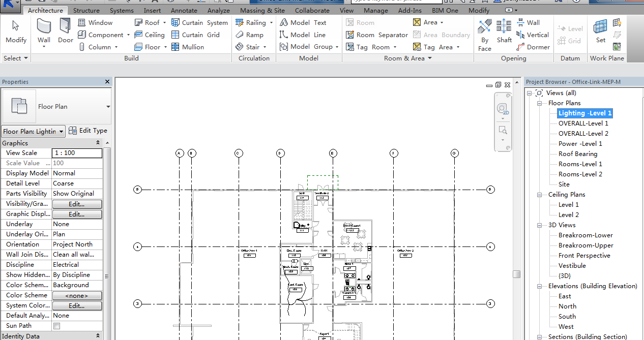The image size is (644, 340).
Task: Activate the Room Separator tool
Action: click(x=377, y=35)
